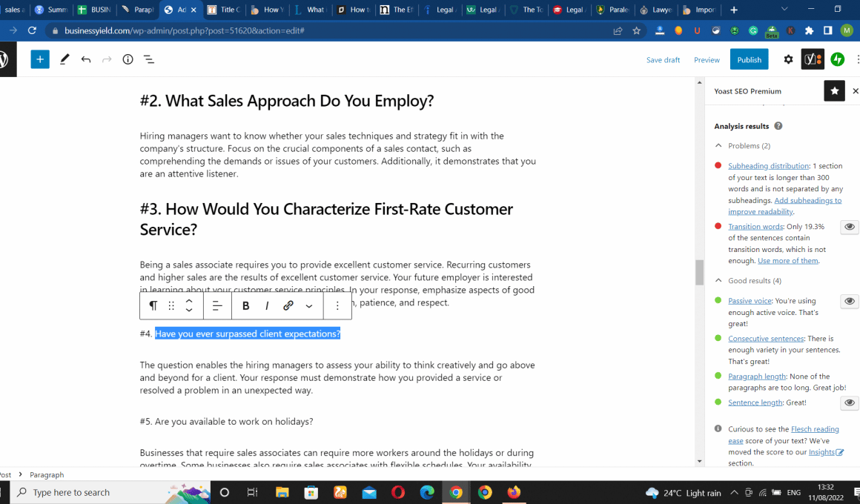
Task: Click the Undo arrow in top toolbar
Action: (x=86, y=59)
